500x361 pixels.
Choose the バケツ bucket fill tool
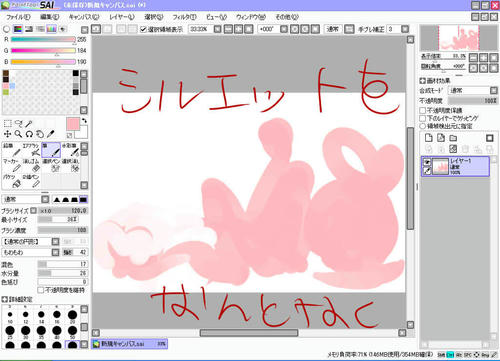pos(12,181)
